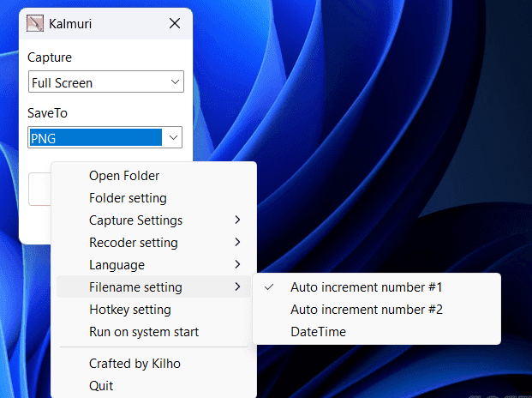The height and width of the screenshot is (398, 532).
Task: Open the Folder setting menu entry
Action: click(128, 198)
